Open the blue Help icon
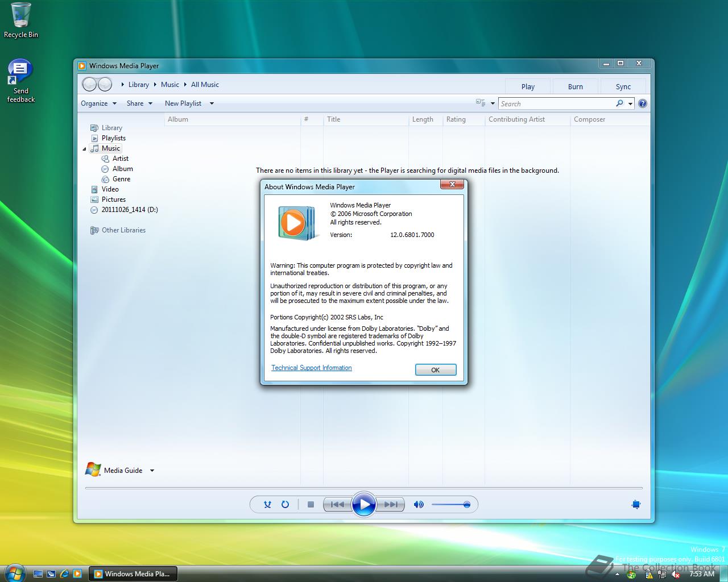This screenshot has width=728, height=582. [x=643, y=103]
